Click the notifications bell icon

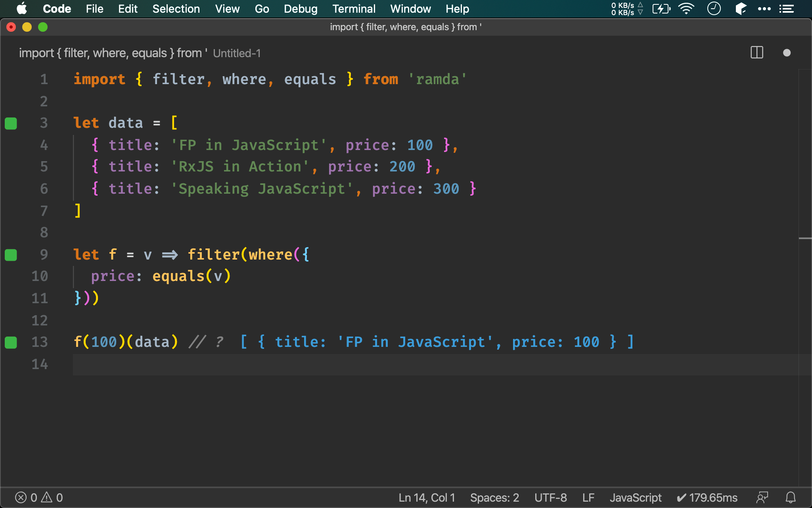tap(791, 498)
